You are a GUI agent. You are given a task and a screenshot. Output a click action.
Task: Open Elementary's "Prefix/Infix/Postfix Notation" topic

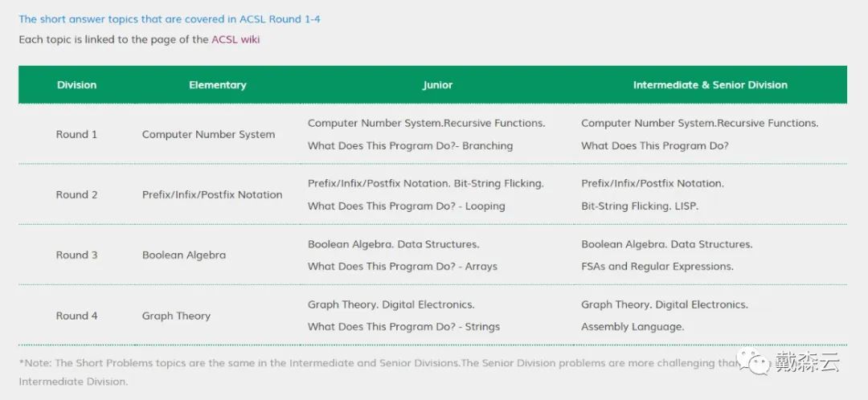tap(212, 195)
